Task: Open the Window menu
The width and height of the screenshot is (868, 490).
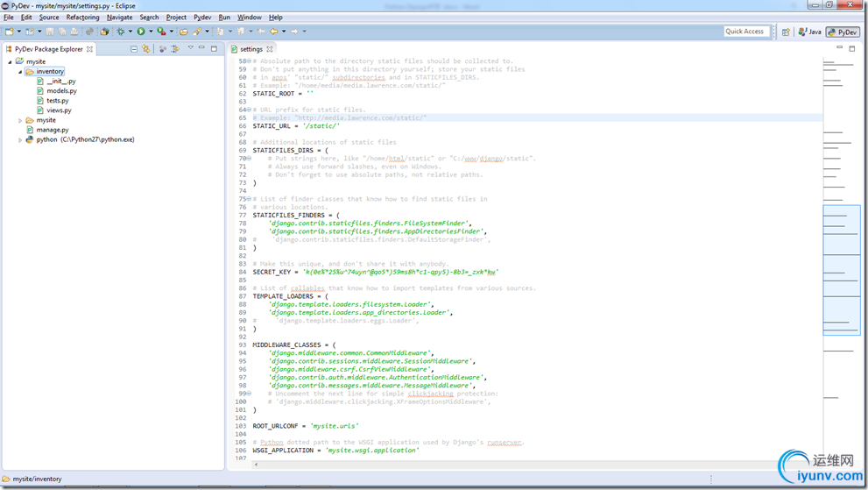Action: click(249, 18)
